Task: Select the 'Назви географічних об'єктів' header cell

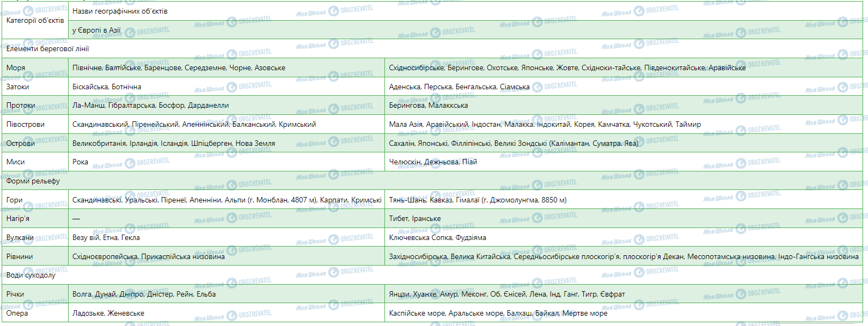Action: [120, 11]
